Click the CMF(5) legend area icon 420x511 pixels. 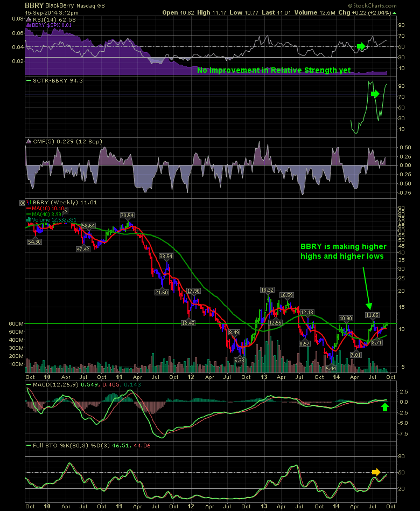(29, 141)
